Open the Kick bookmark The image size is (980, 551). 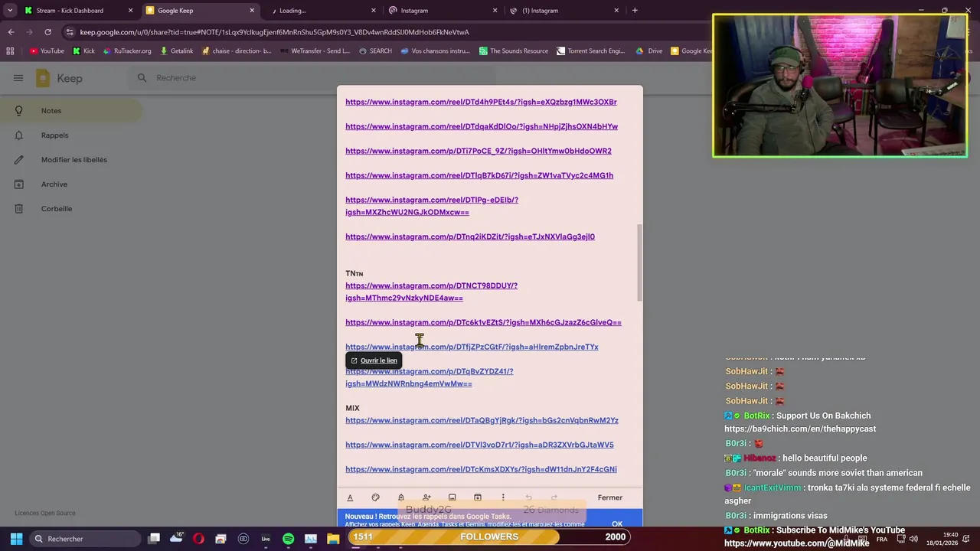pos(84,51)
